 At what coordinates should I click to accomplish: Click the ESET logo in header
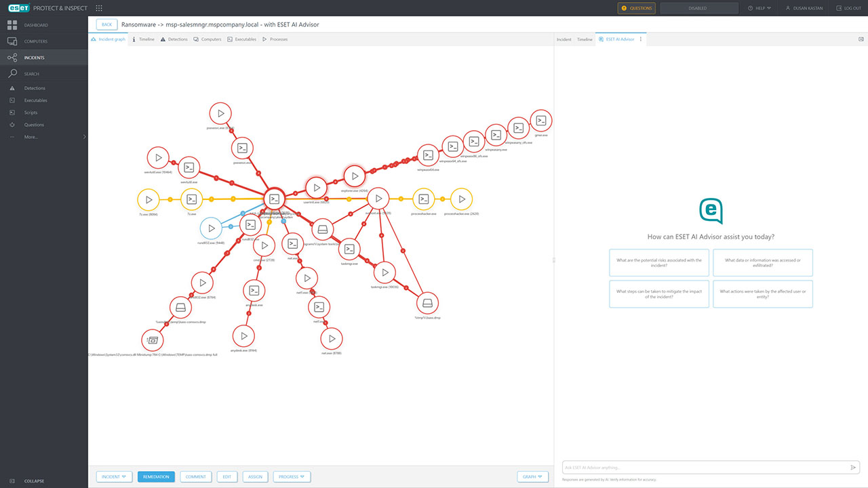(x=18, y=8)
